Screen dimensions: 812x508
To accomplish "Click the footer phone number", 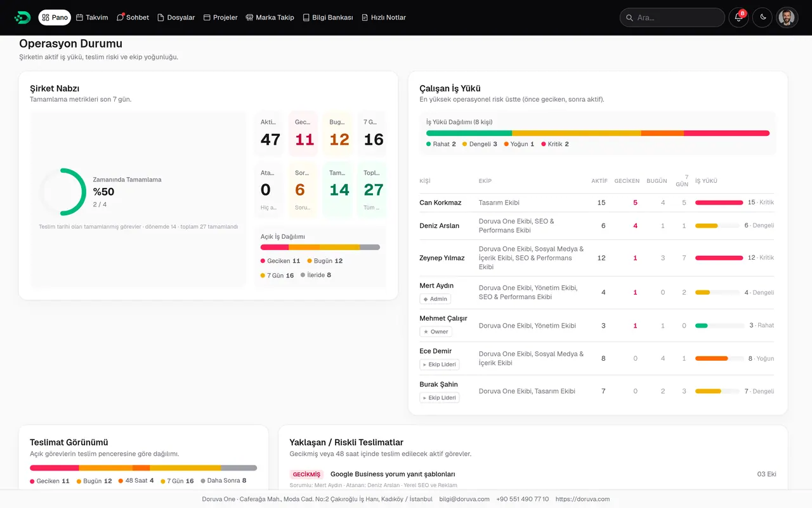I will click(x=523, y=499).
